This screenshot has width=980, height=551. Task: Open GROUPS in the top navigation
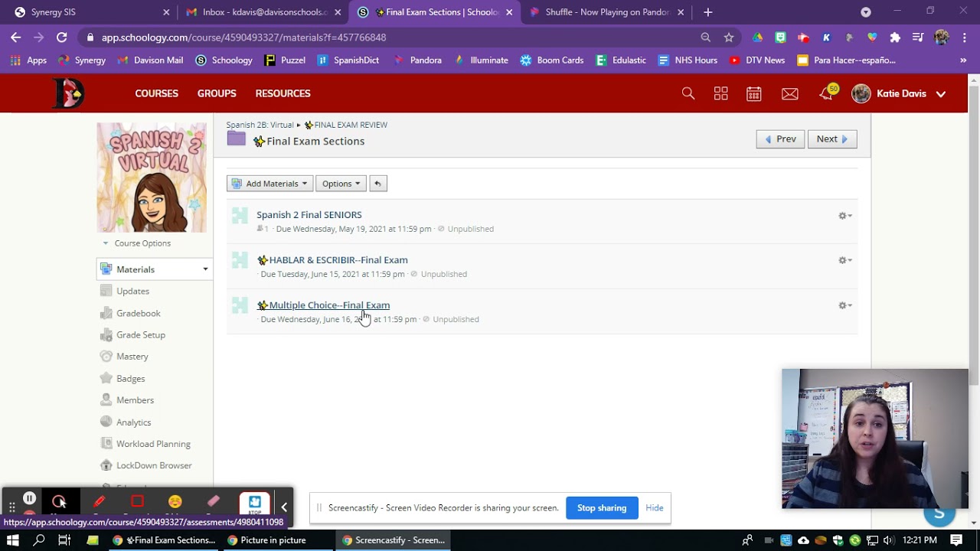point(217,93)
